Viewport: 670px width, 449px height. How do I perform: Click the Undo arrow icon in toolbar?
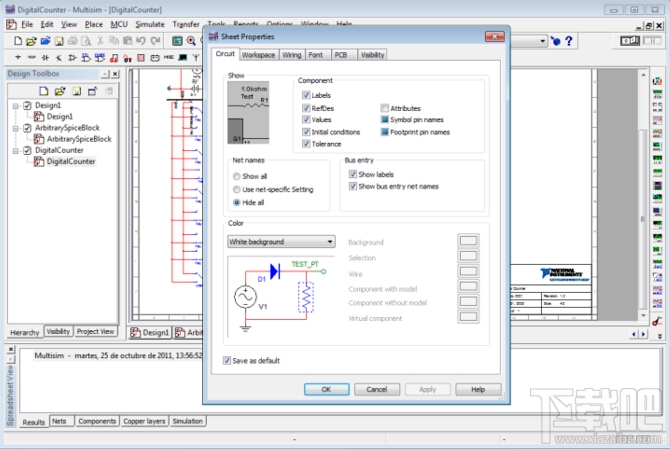tap(141, 41)
